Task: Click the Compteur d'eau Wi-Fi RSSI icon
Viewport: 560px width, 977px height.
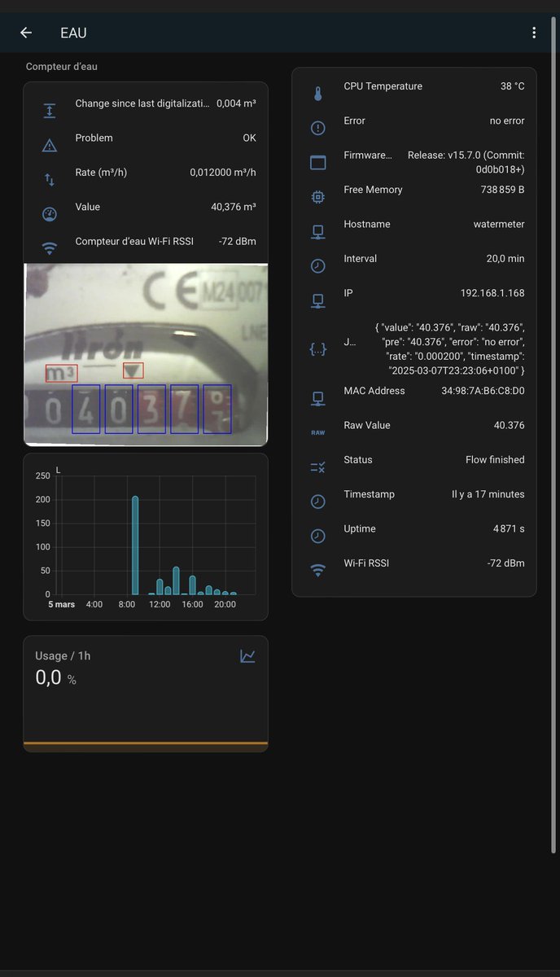Action: 50,248
